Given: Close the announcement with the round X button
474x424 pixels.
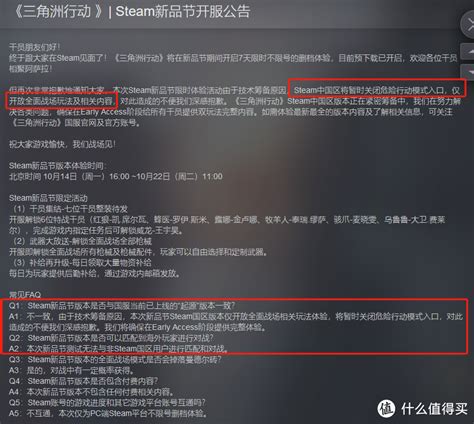Looking at the screenshot, I should 468,24.
